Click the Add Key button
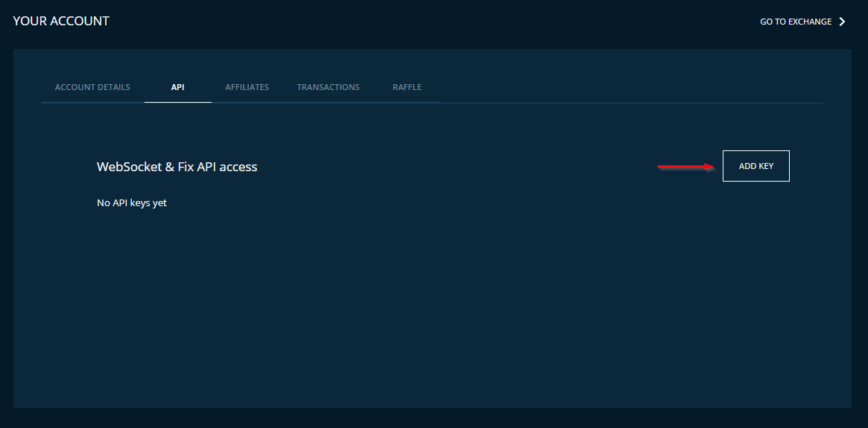The image size is (868, 428). 755,166
